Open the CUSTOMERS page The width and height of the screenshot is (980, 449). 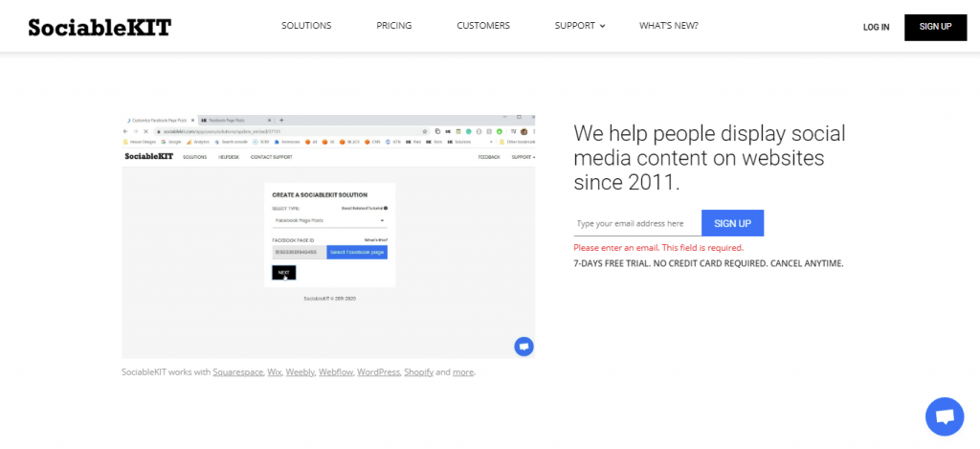click(483, 26)
